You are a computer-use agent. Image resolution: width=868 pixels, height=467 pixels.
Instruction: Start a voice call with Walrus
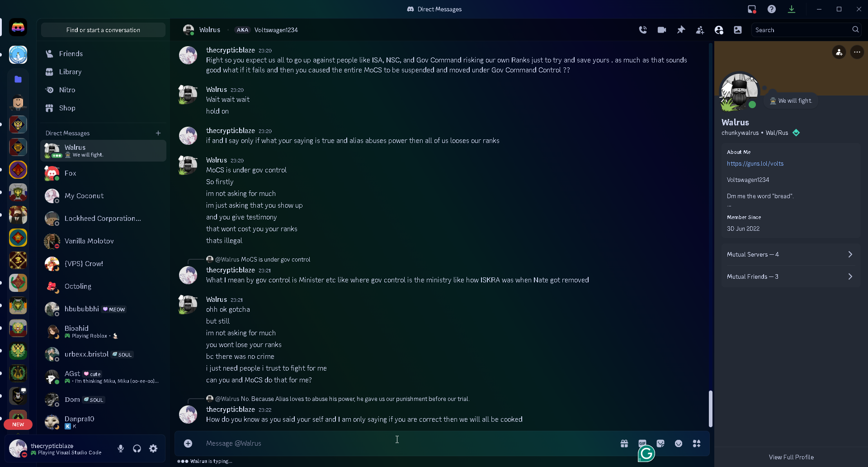click(x=643, y=30)
